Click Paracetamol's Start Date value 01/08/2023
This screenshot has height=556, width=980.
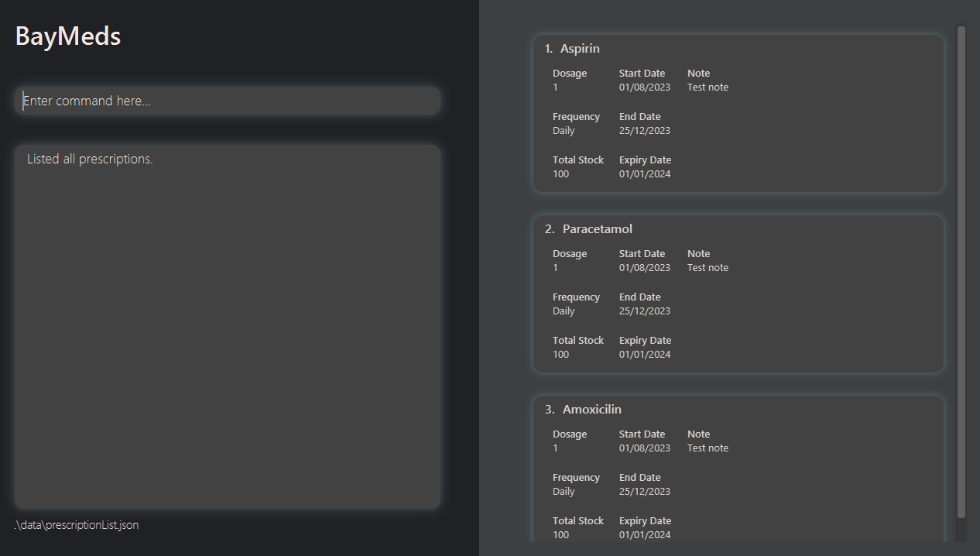[645, 268]
